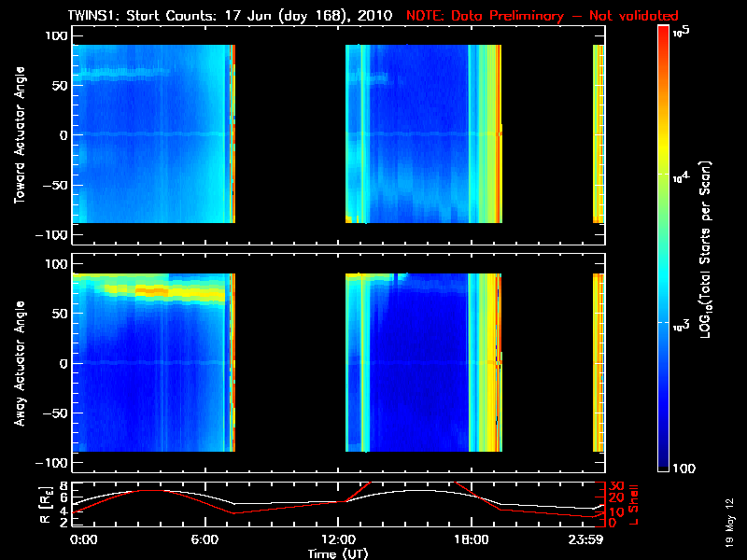747x560 pixels.
Task: Click the 0:00 time tick label
Action: (82, 539)
